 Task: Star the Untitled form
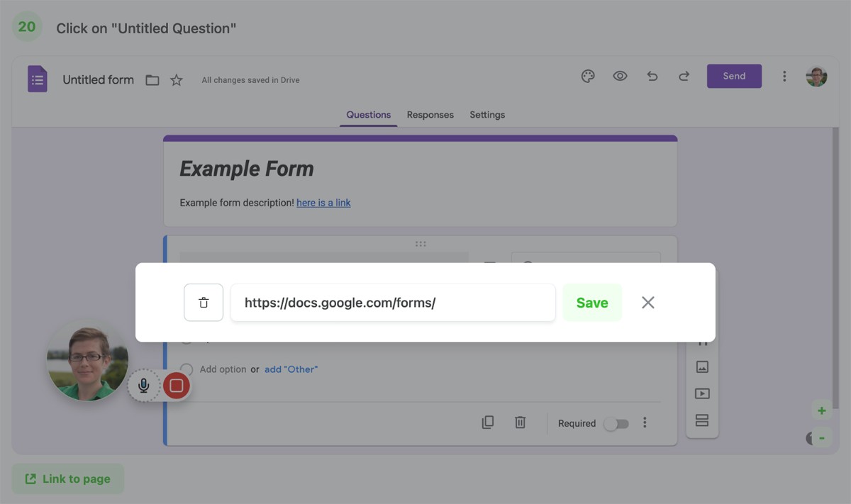point(177,80)
